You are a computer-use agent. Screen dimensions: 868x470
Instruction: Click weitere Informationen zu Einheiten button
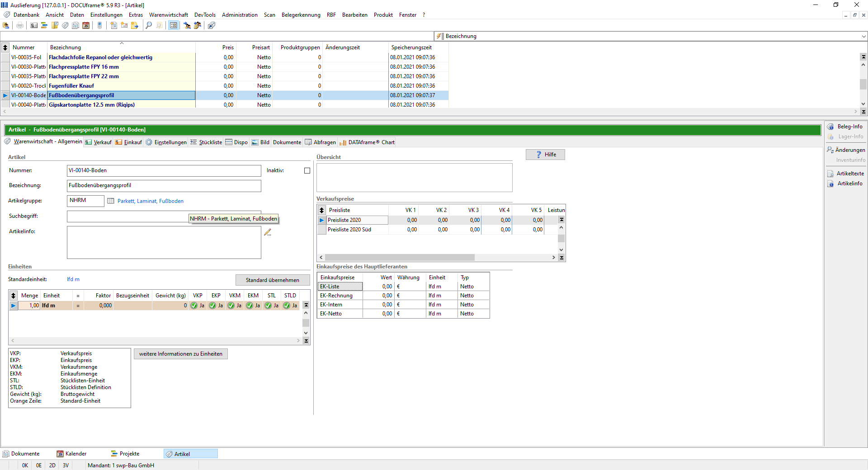click(x=181, y=354)
